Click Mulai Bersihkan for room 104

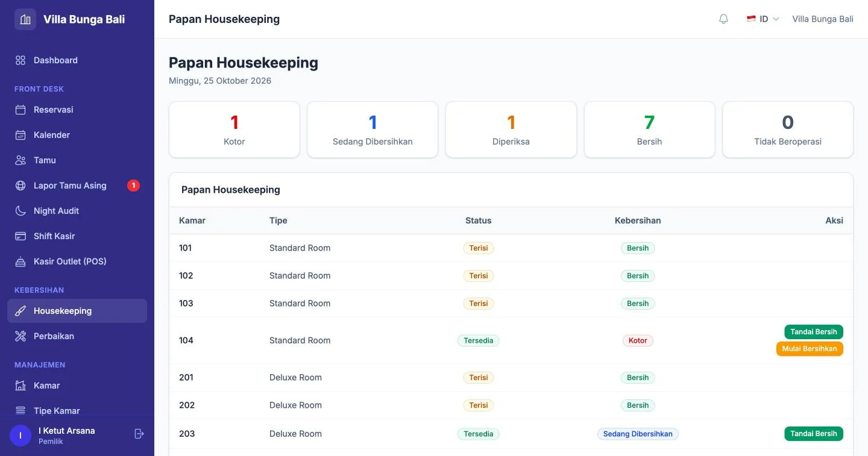810,349
